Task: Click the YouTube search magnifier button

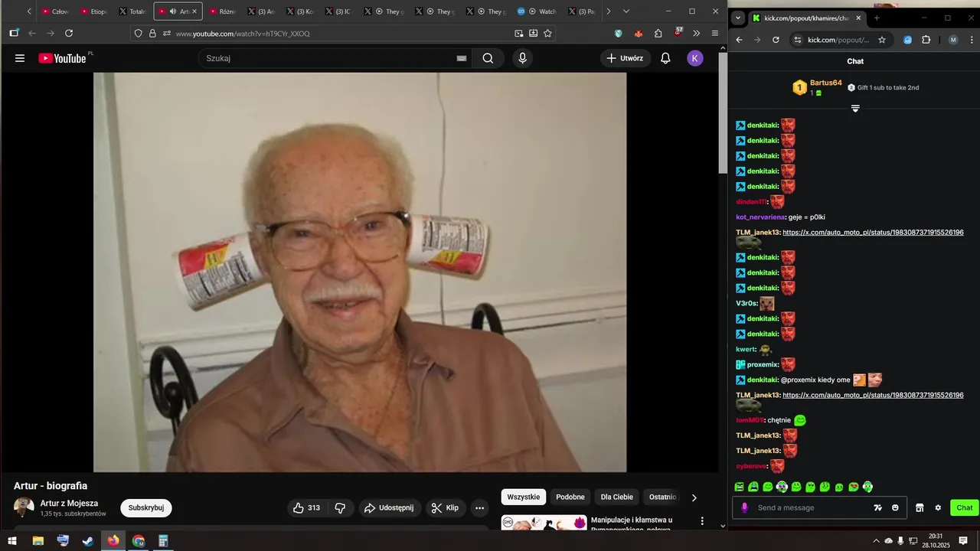Action: pos(488,58)
